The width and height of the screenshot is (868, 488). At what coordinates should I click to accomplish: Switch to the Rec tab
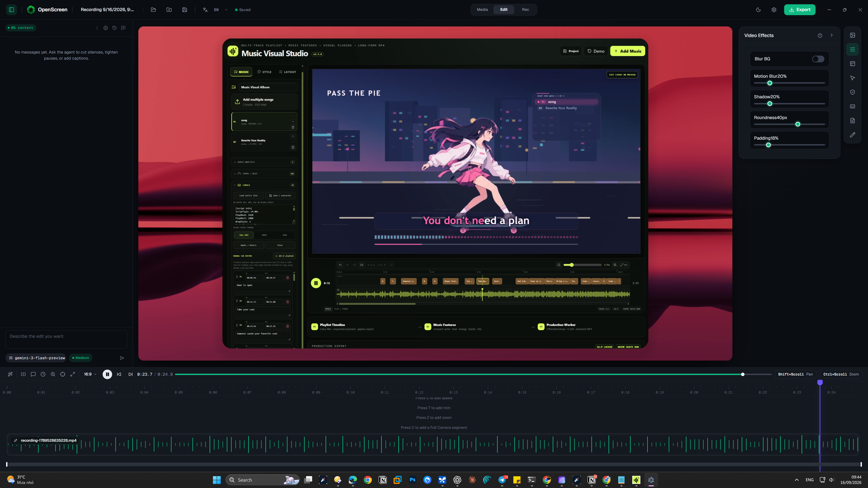[x=525, y=9]
